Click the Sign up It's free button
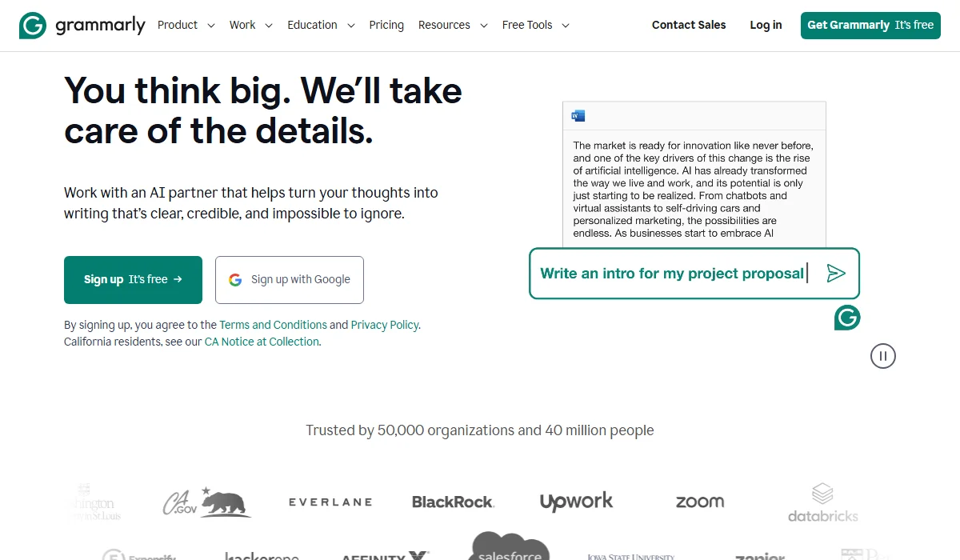 [x=133, y=279]
